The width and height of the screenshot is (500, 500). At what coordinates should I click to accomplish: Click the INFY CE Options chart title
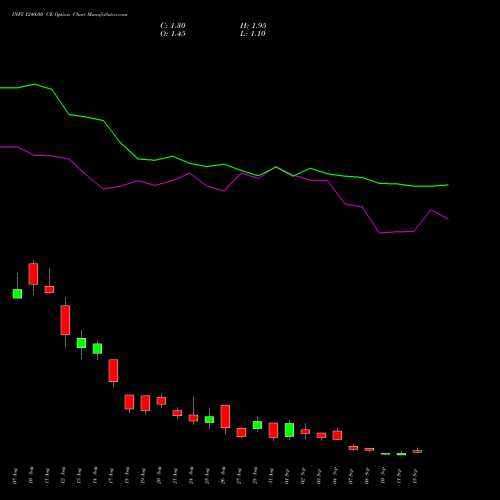coord(69,14)
